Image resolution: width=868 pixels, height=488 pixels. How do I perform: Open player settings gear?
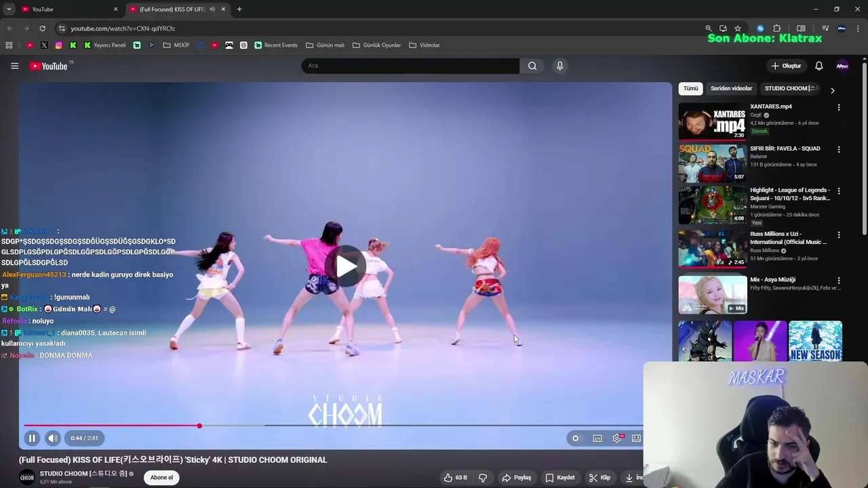tap(617, 438)
